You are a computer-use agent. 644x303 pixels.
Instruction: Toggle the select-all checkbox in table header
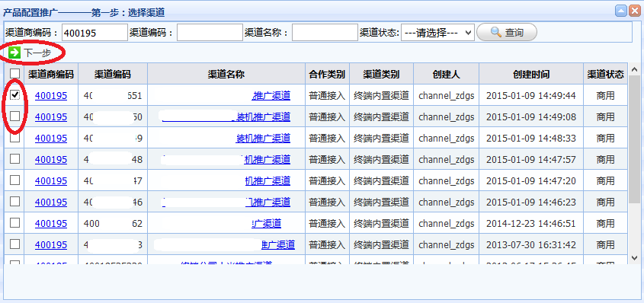tap(14, 73)
